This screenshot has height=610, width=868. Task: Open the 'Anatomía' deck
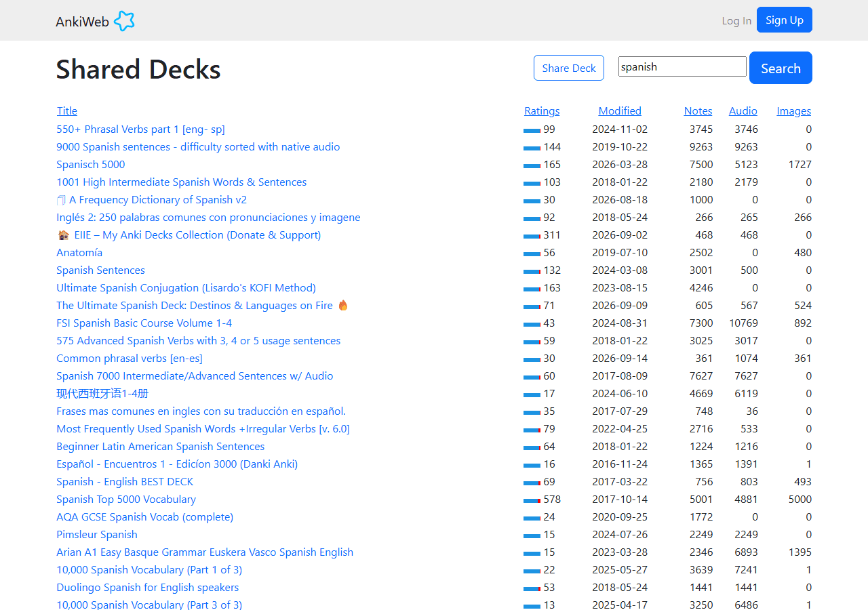click(79, 252)
